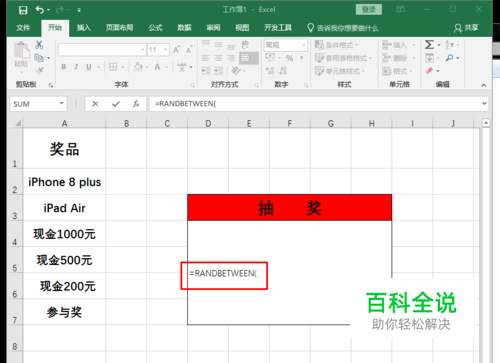The image size is (500, 363).
Task: Click the Borders icon
Action: (x=113, y=67)
